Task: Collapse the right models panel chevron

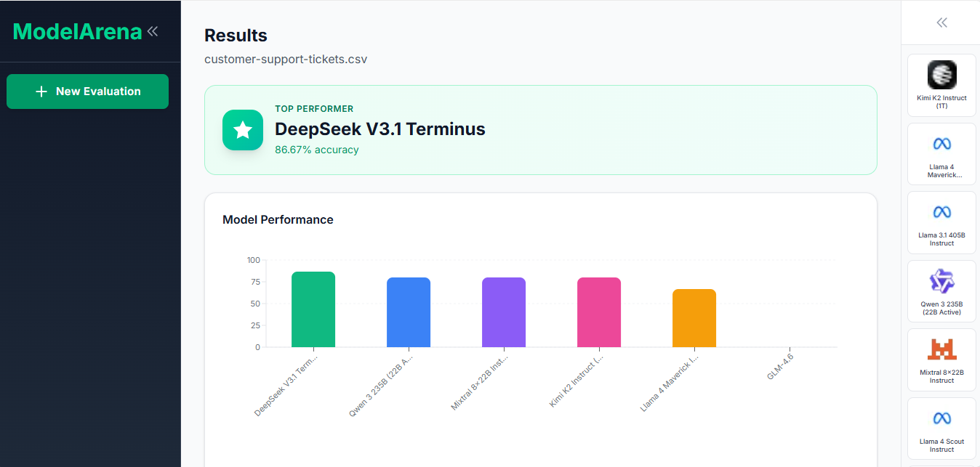Action: (941, 23)
